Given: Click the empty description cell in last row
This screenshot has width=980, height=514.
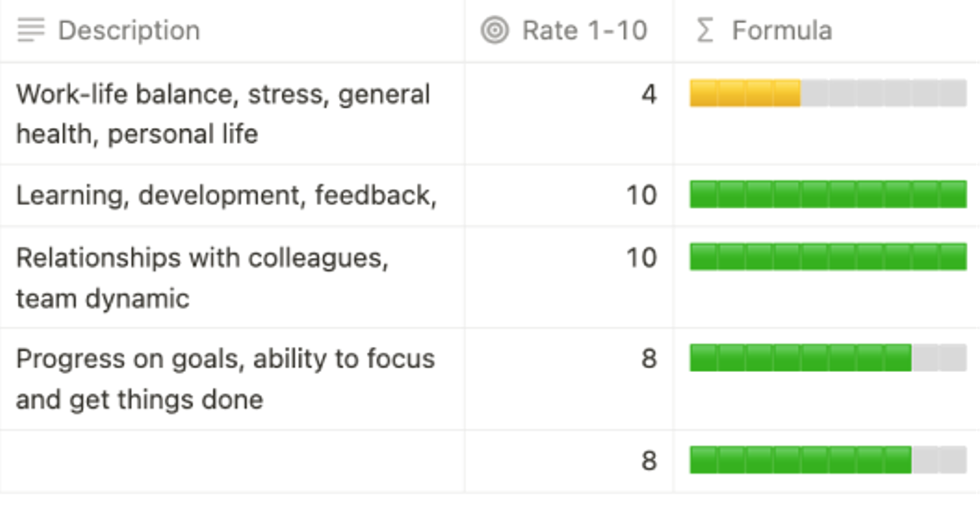Looking at the screenshot, I should pos(232,461).
